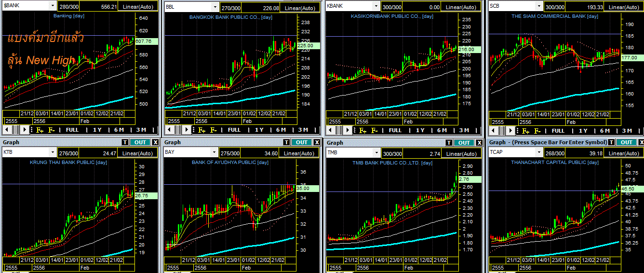
Task: Click left scroll arrow below $BANK chart
Action: 7,130
